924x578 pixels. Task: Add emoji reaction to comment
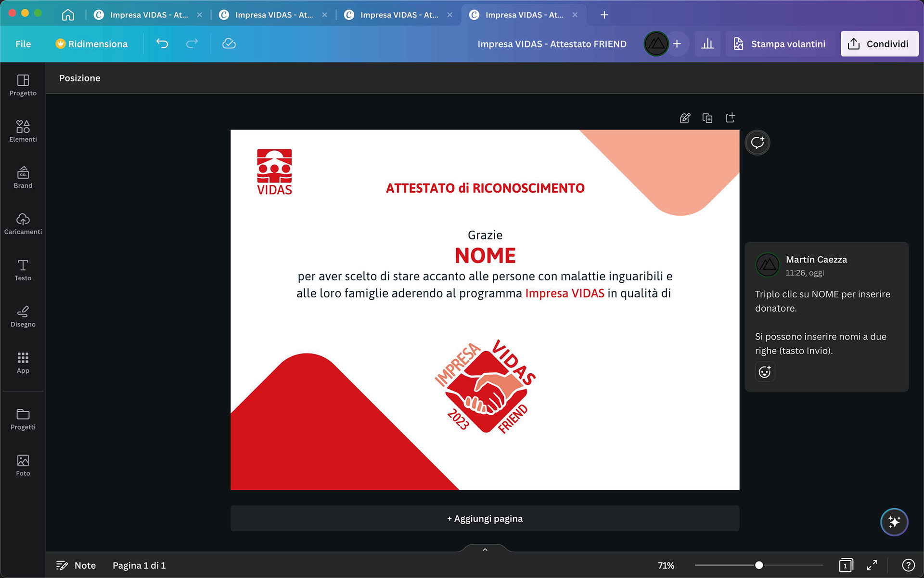[x=765, y=371]
